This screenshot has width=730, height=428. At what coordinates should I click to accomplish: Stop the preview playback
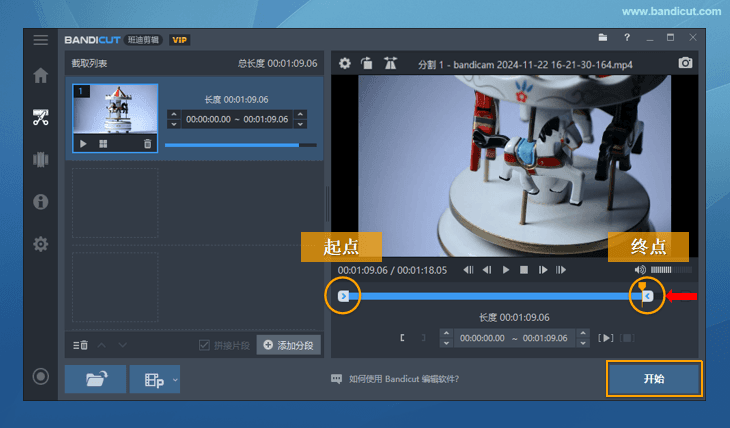tap(524, 270)
